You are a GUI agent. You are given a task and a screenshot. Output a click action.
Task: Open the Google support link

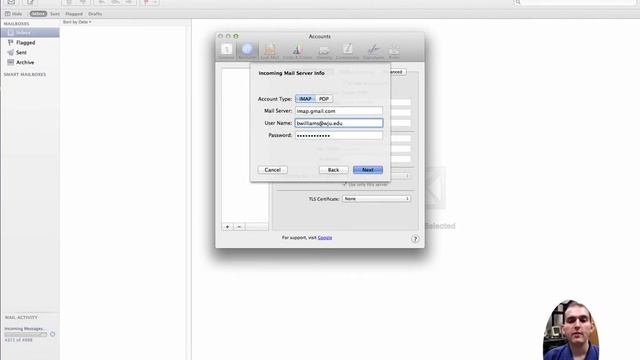click(x=325, y=238)
